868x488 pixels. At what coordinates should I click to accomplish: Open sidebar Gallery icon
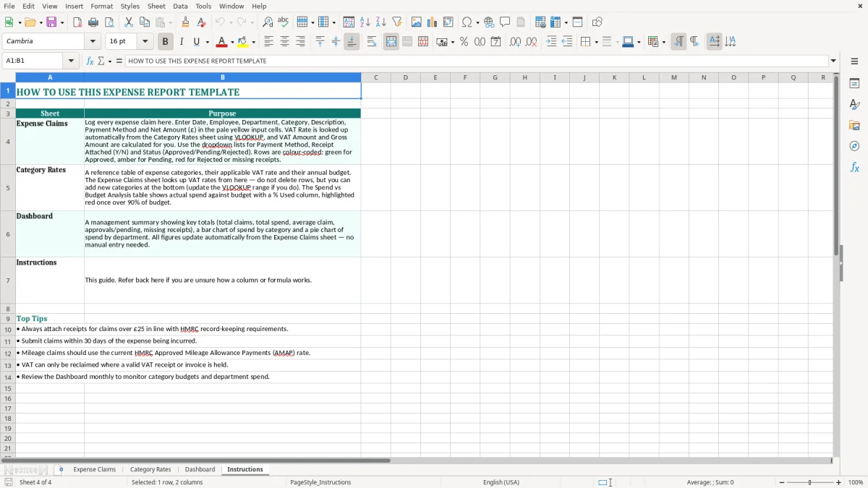pyautogui.click(x=854, y=126)
